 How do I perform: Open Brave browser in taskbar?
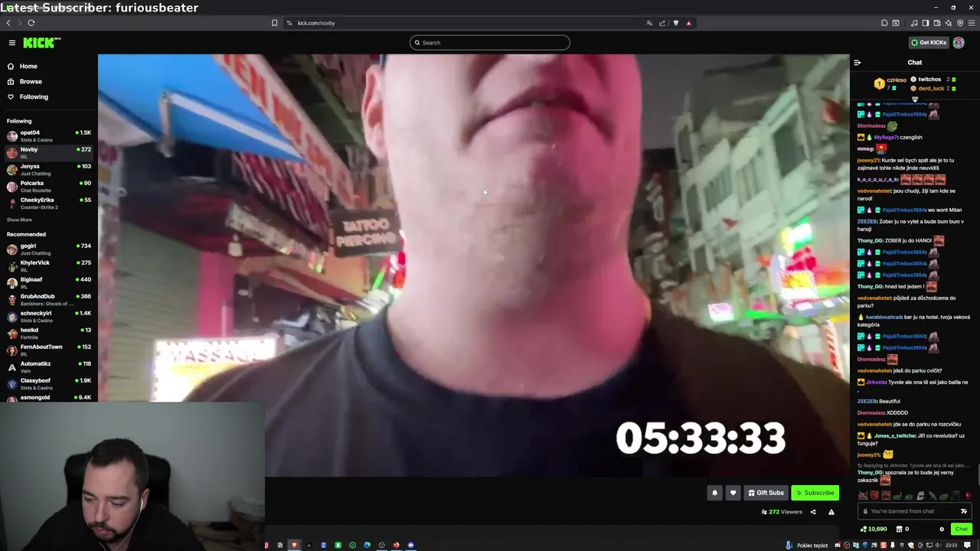pos(294,545)
